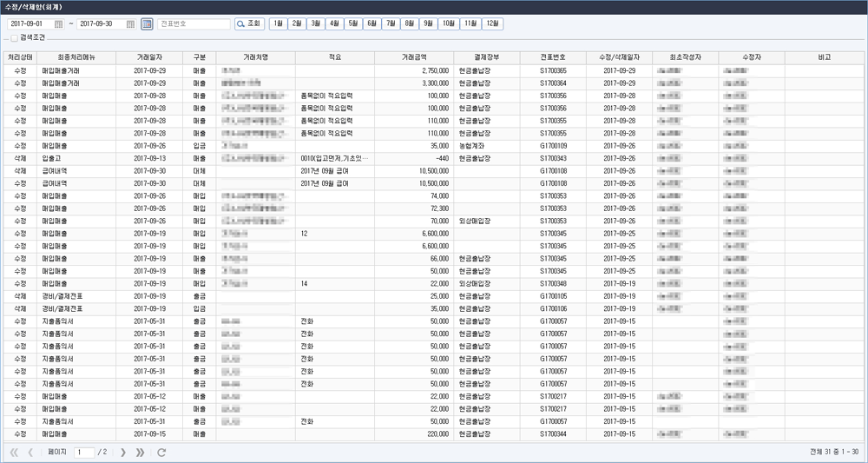
Task: Click the summary cell with 14
Action: (x=335, y=283)
